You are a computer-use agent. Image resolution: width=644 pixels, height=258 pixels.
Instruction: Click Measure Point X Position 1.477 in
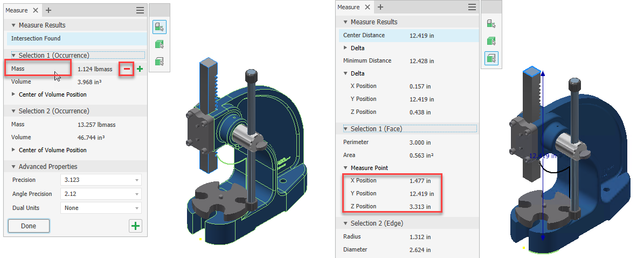tap(420, 181)
